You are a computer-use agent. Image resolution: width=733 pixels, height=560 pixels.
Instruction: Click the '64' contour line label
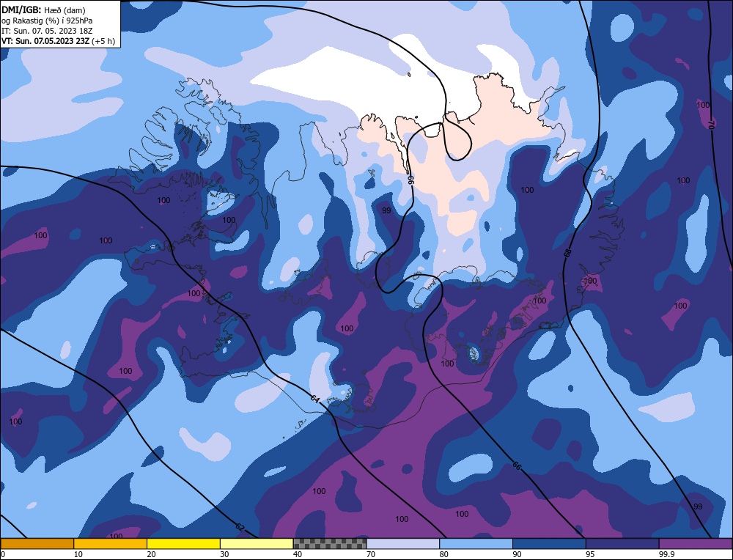point(315,399)
